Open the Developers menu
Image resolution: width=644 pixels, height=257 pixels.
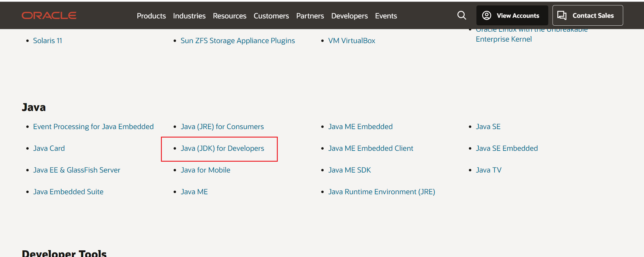click(x=349, y=16)
